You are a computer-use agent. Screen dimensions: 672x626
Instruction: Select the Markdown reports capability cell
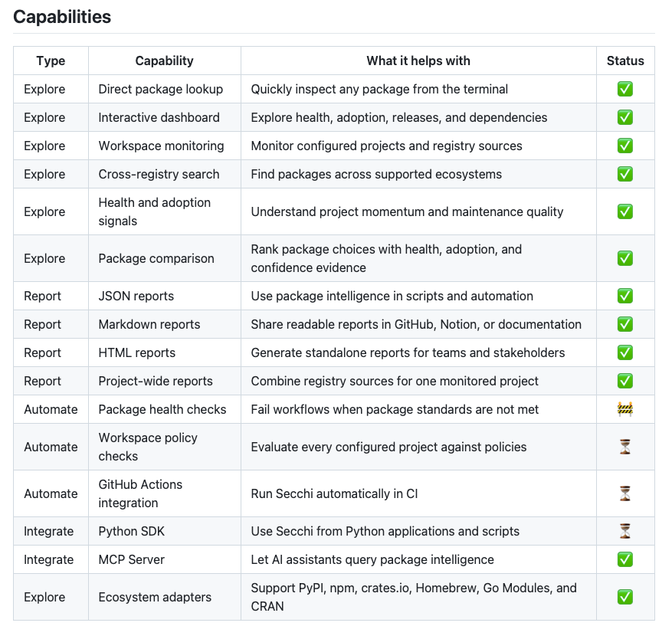tap(165, 324)
